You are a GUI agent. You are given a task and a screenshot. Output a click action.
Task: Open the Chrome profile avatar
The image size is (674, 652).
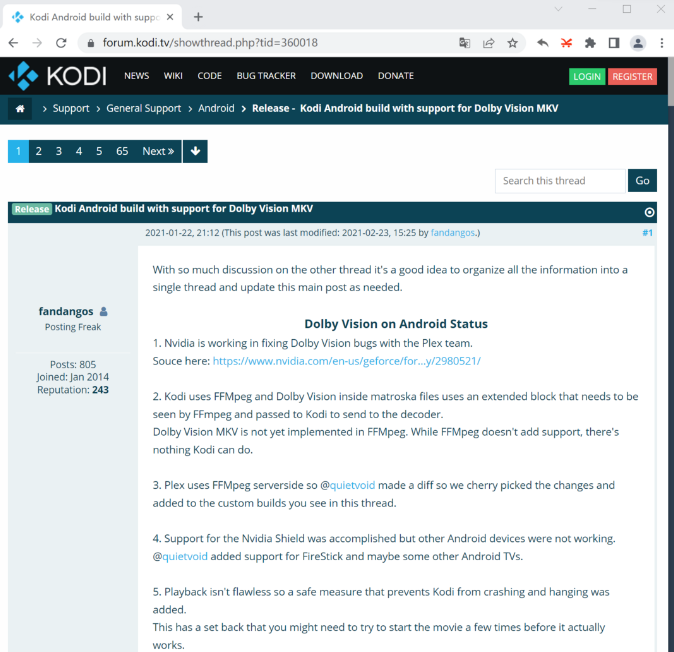click(638, 43)
